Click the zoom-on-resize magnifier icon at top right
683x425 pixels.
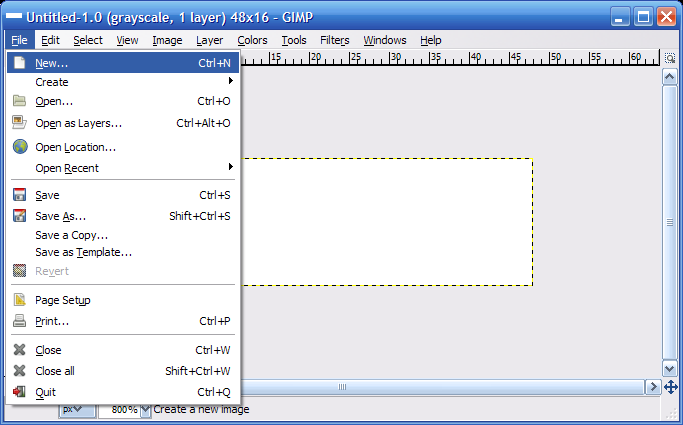pos(670,58)
